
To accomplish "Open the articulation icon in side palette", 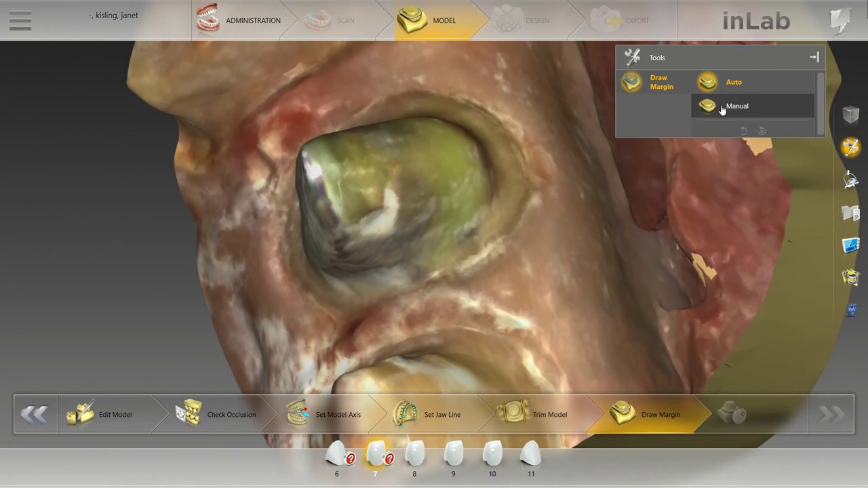I will (x=850, y=277).
